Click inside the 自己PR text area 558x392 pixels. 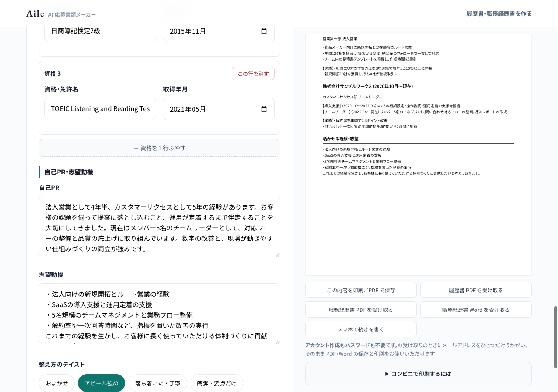tap(160, 226)
